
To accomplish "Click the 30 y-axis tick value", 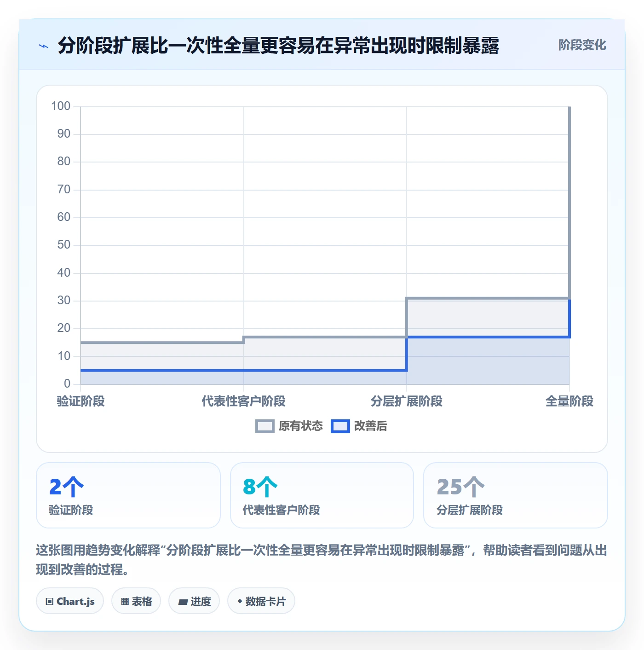I will [64, 301].
